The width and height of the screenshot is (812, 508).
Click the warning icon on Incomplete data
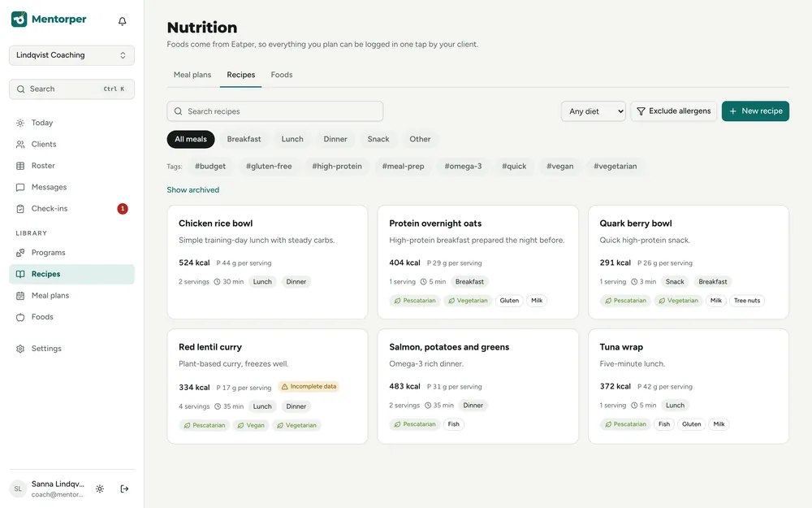pyautogui.click(x=284, y=387)
